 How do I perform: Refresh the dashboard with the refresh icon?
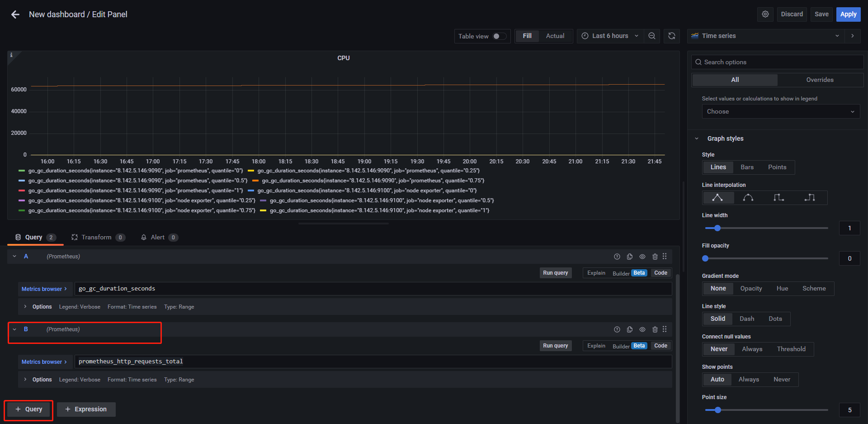pyautogui.click(x=672, y=36)
